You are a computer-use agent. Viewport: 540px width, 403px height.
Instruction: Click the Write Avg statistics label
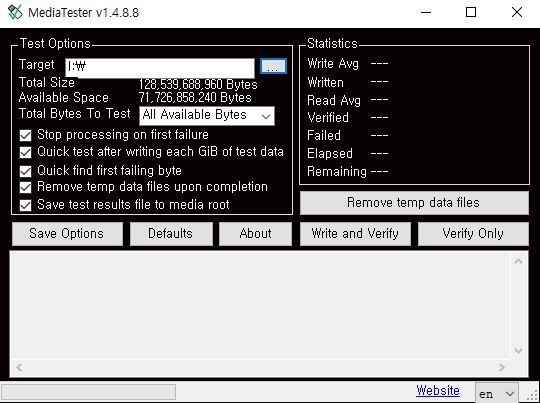(333, 64)
